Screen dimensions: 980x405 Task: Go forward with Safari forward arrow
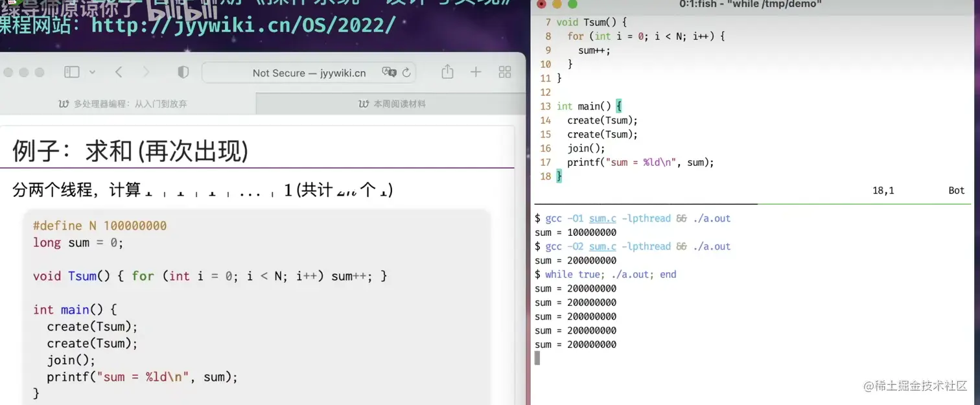coord(146,73)
